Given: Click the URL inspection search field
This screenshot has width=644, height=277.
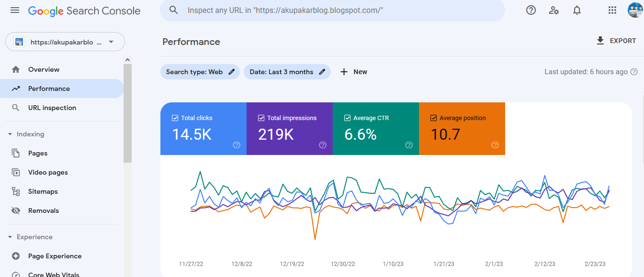Looking at the screenshot, I should pyautogui.click(x=335, y=10).
